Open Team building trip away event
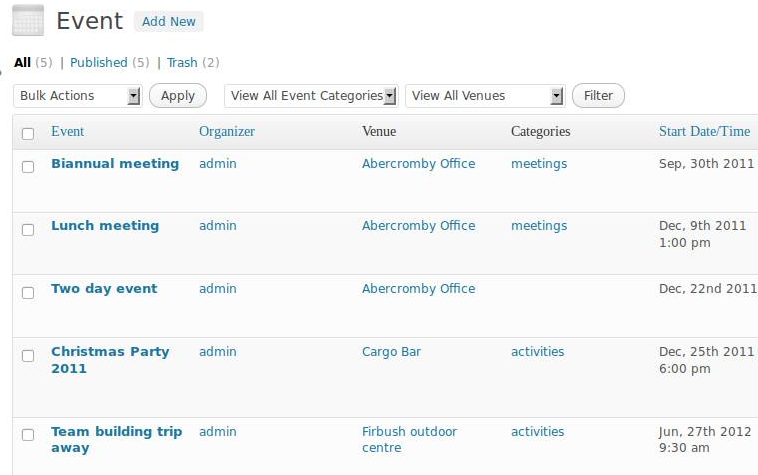The height and width of the screenshot is (475, 758). pos(117,439)
